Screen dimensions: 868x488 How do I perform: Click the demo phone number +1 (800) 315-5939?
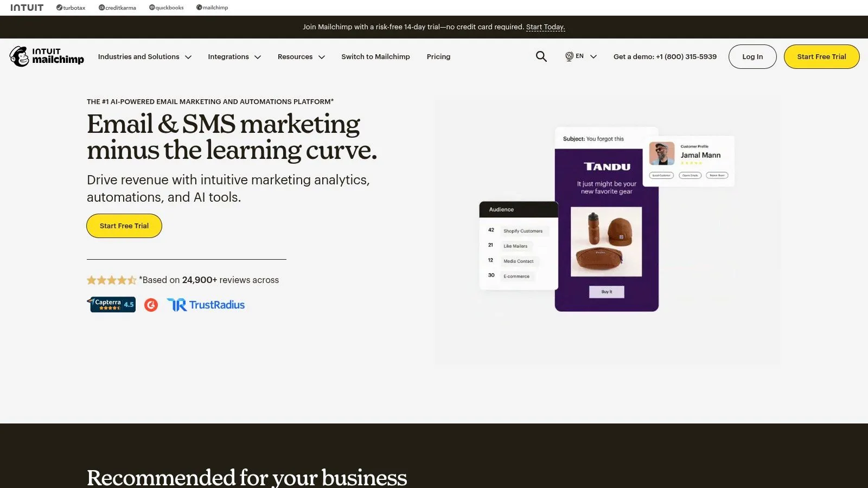(x=686, y=56)
